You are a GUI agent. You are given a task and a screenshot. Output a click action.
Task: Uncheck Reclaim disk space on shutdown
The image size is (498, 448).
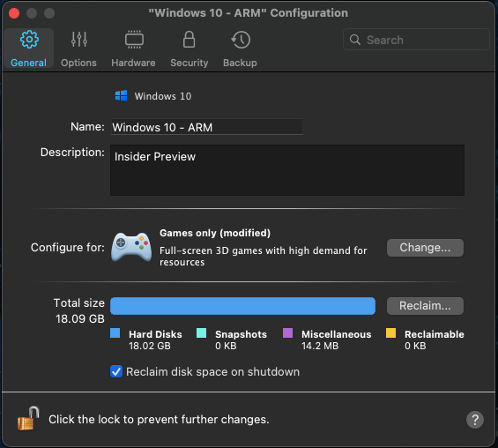pos(116,371)
